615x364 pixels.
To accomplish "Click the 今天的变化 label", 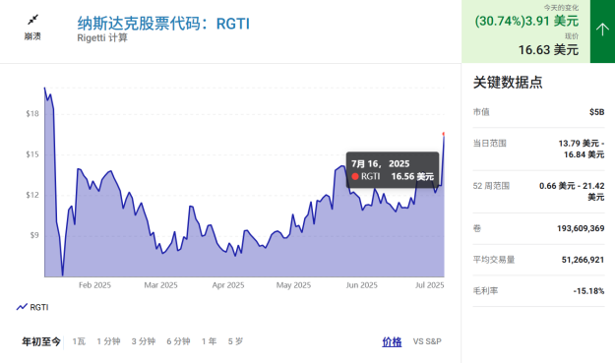I will [x=561, y=8].
